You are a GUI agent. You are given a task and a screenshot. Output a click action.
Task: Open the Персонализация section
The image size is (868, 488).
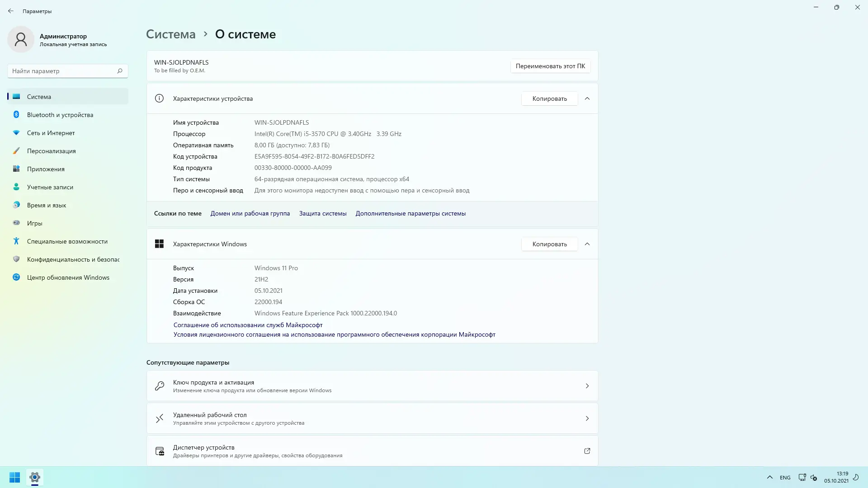click(x=51, y=151)
